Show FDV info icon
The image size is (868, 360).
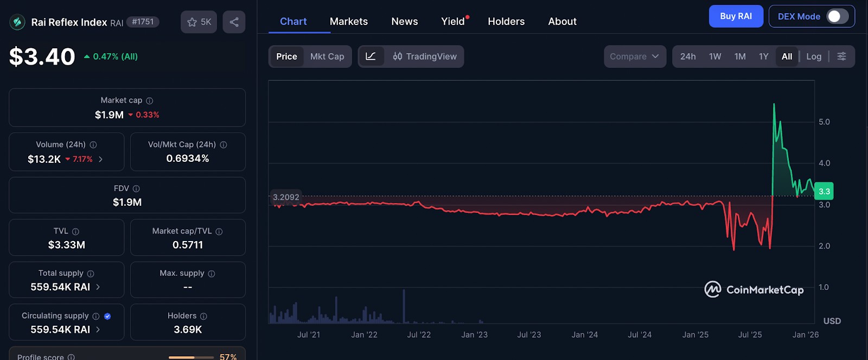[136, 188]
